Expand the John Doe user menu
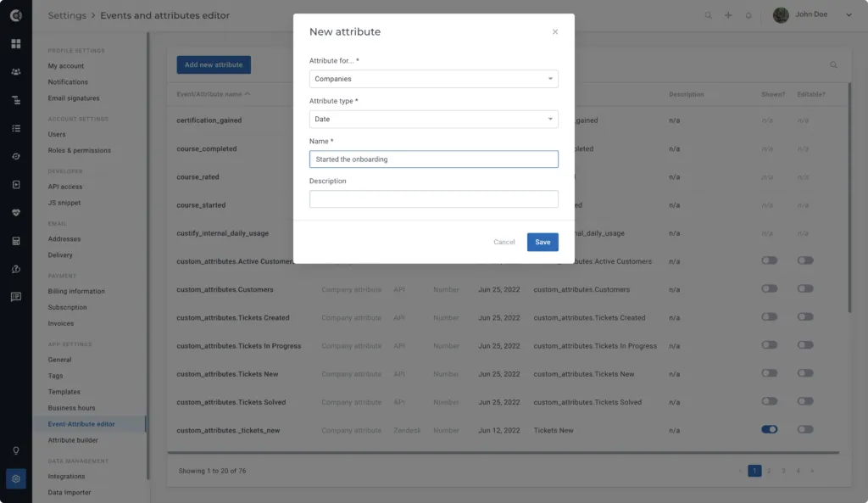 [848, 15]
